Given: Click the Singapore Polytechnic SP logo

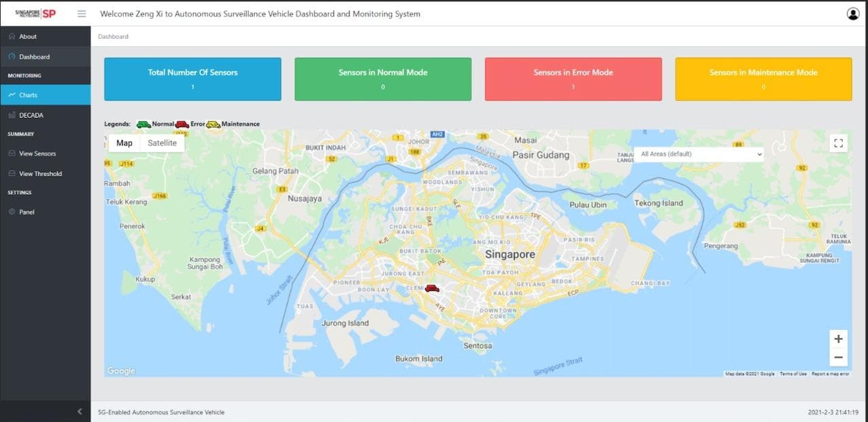Looking at the screenshot, I should 35,14.
